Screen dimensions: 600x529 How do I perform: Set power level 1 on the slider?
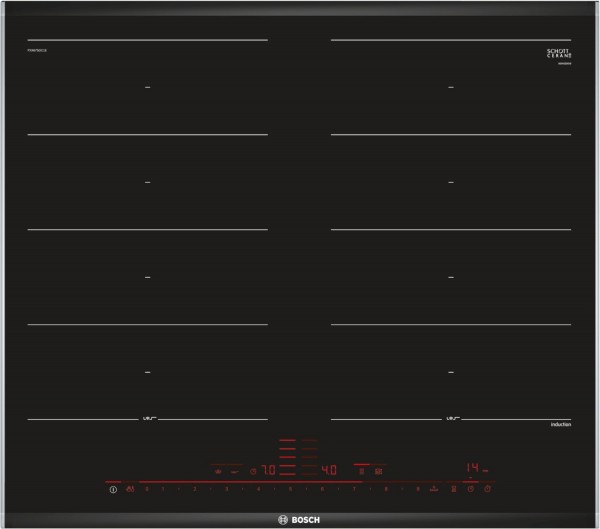coord(163,489)
